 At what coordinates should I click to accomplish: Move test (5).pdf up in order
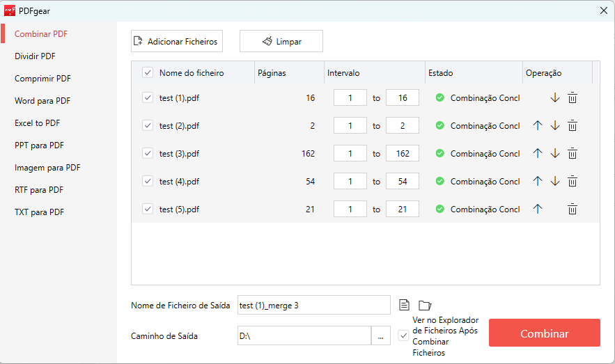pyautogui.click(x=537, y=209)
